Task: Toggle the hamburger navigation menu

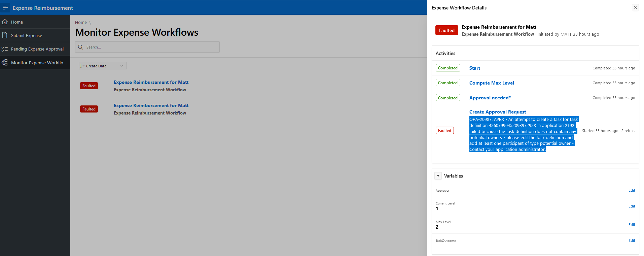Action: tap(5, 7)
